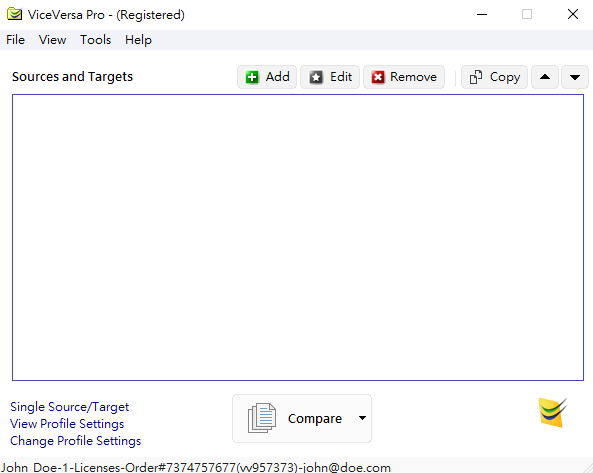Click the Copy button
Image resolution: width=593 pixels, height=473 pixels.
pyautogui.click(x=494, y=77)
